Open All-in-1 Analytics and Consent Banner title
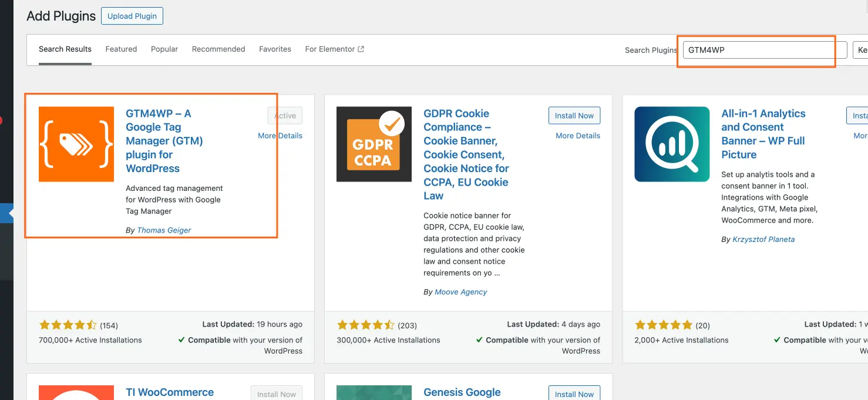 pos(763,134)
